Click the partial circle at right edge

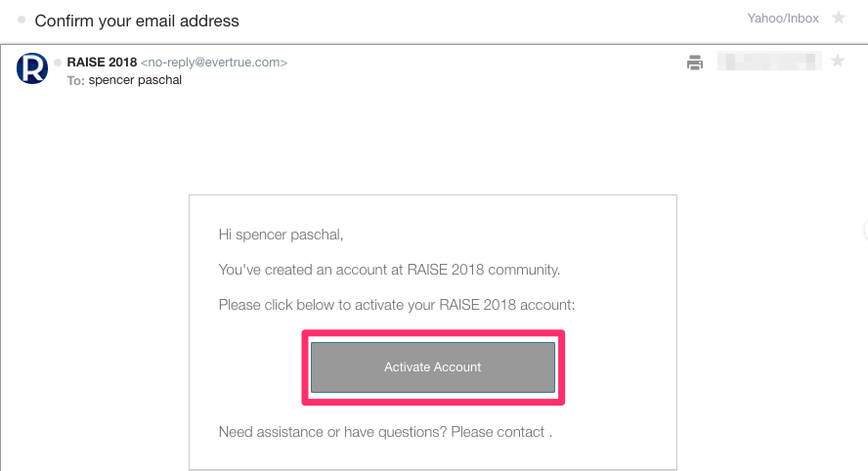pyautogui.click(x=864, y=230)
